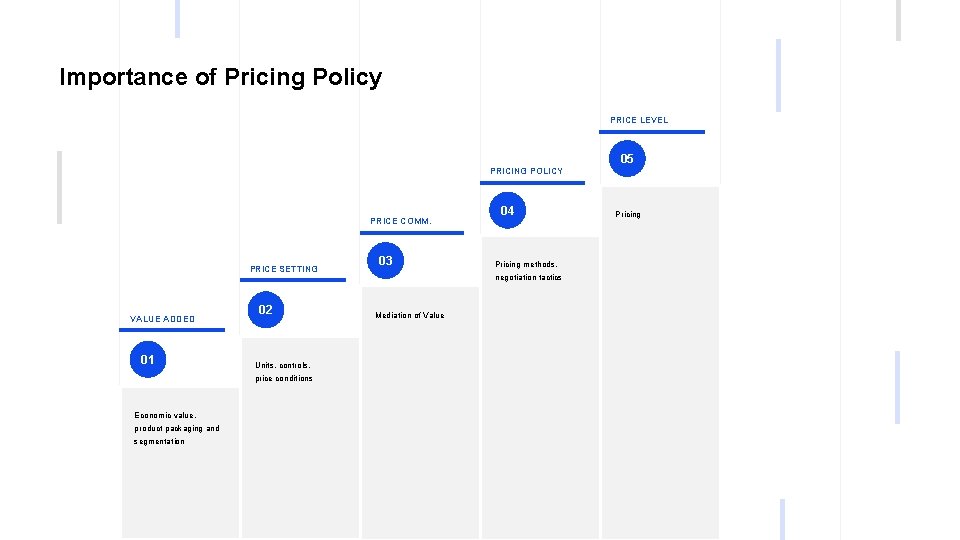Click 'Pricing methods, negotiation tactics' description

[x=529, y=271]
